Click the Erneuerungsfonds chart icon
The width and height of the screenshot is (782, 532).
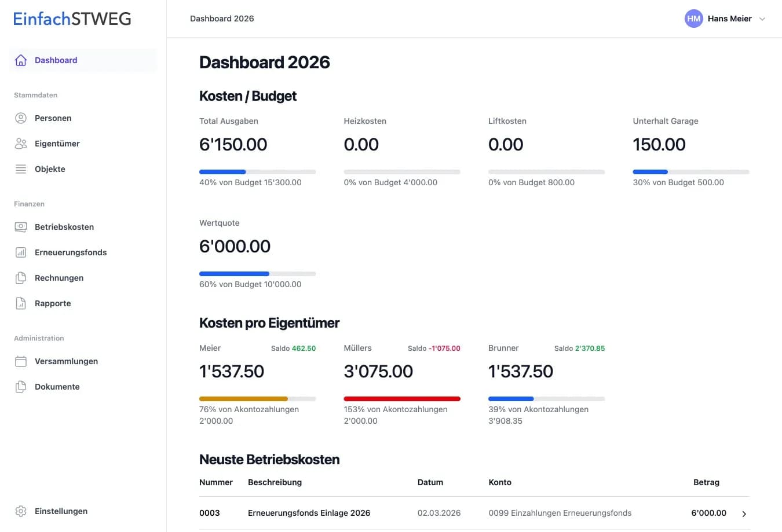[x=21, y=252]
